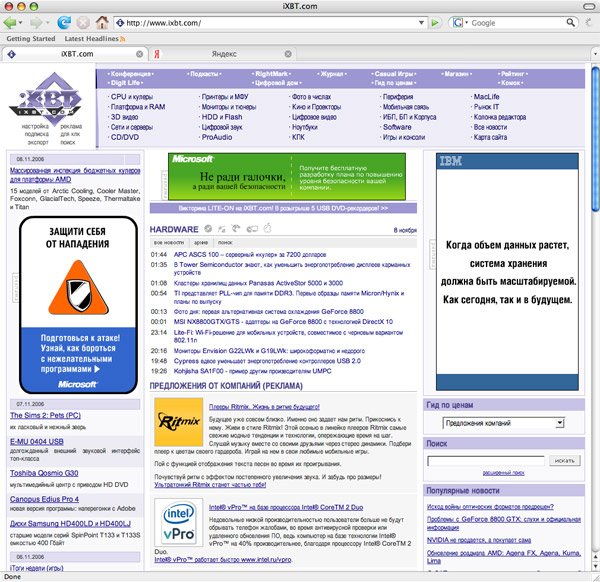Open the HDD и Flash section
The height and width of the screenshot is (582, 600).
[222, 117]
